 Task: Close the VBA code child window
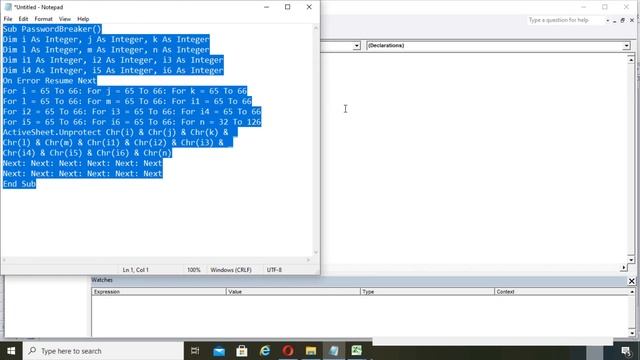632,20
